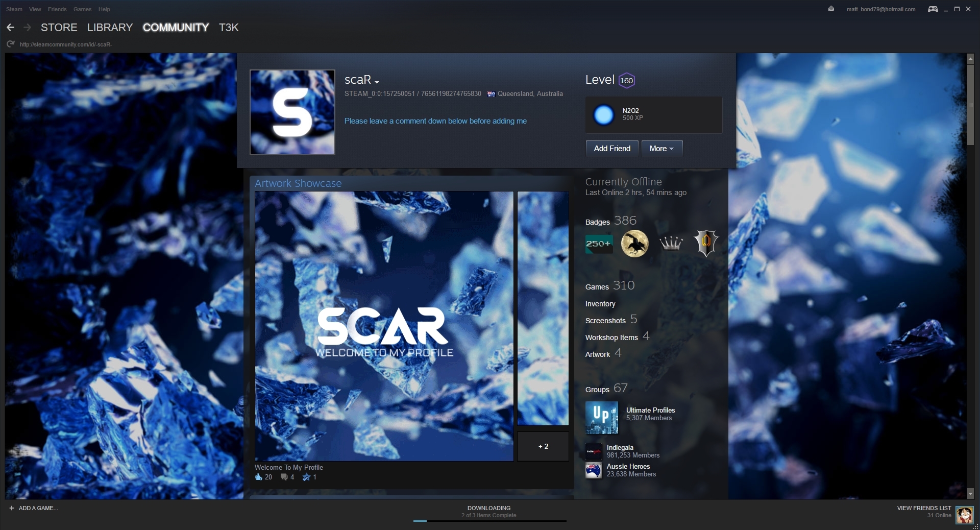Expand the More options dropdown
980x530 pixels.
662,149
